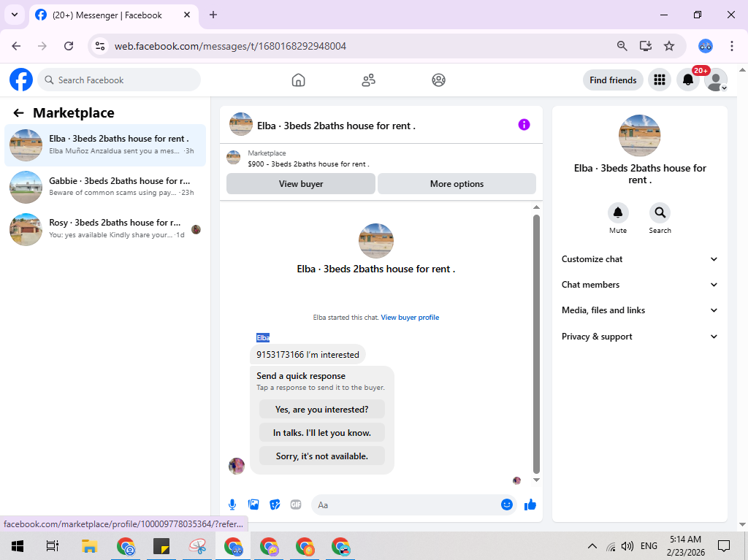This screenshot has width=748, height=560.
Task: Click the sender avatar beside quick responses
Action: pos(237,466)
